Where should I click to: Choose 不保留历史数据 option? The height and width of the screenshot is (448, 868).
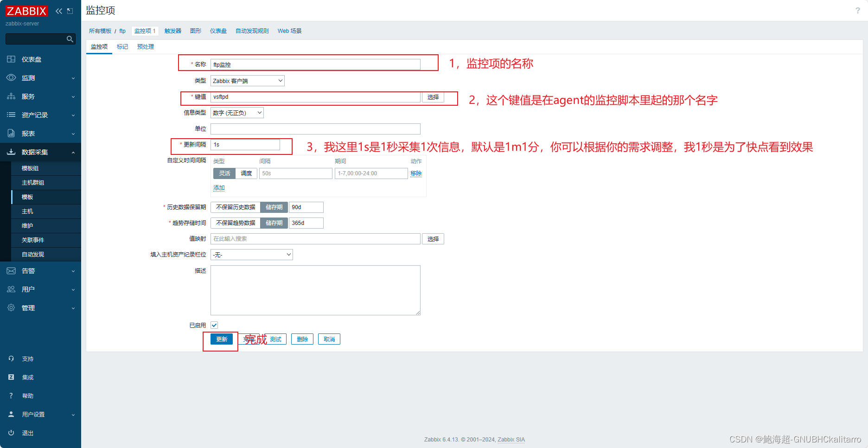[x=236, y=207]
